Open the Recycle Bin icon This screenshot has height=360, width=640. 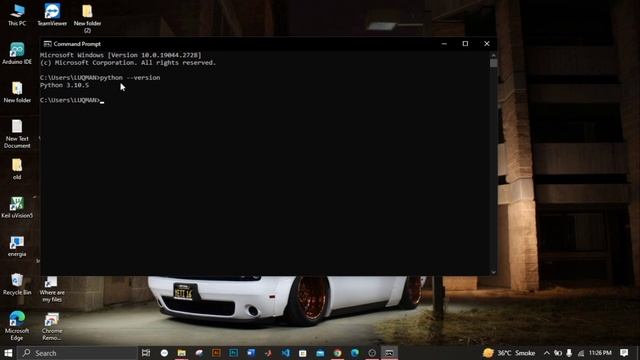pyautogui.click(x=17, y=284)
